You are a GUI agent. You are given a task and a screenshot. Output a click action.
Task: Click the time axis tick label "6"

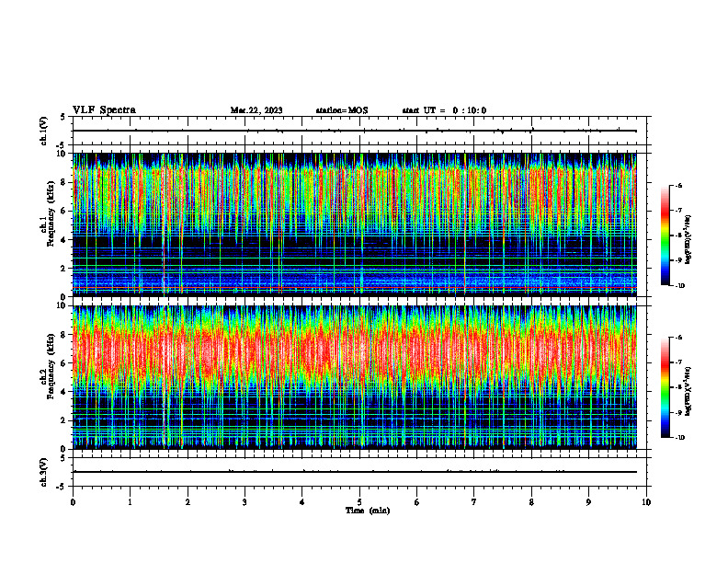pos(417,502)
